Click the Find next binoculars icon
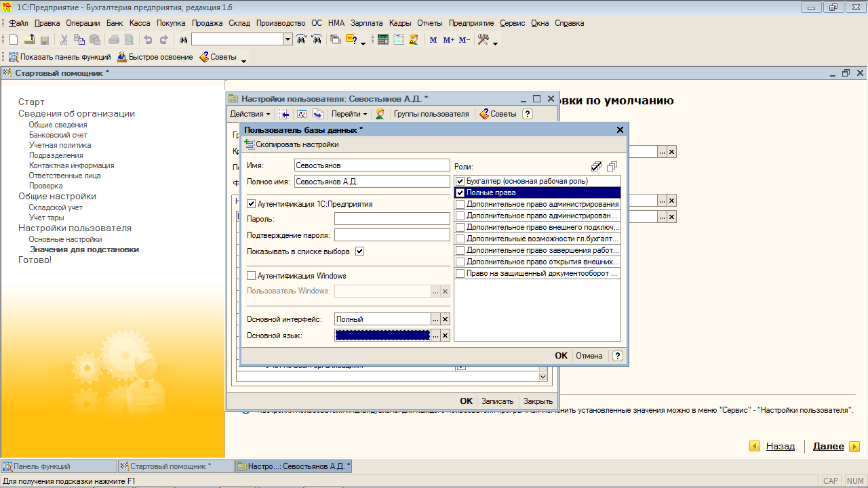This screenshot has height=488, width=868. (x=301, y=40)
